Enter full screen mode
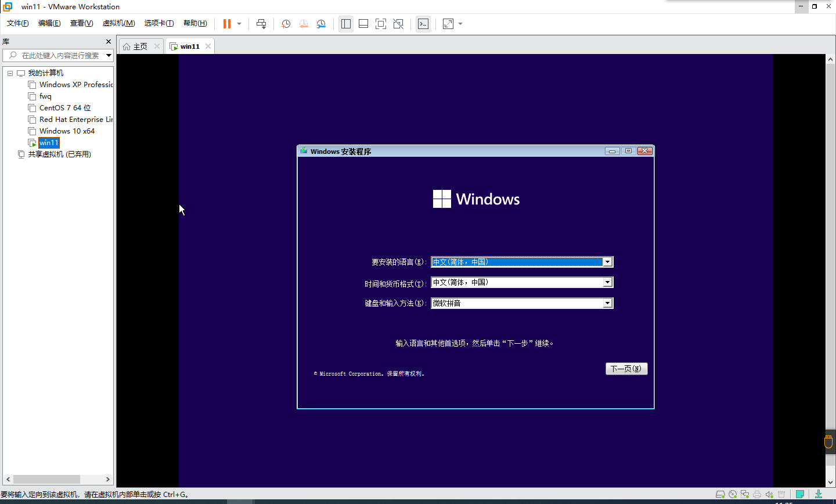836x504 pixels. [x=381, y=24]
